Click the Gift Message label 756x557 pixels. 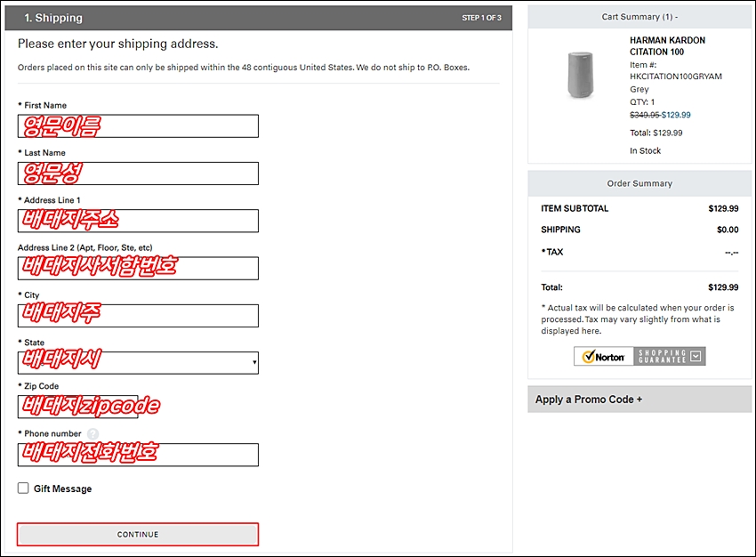pos(62,488)
